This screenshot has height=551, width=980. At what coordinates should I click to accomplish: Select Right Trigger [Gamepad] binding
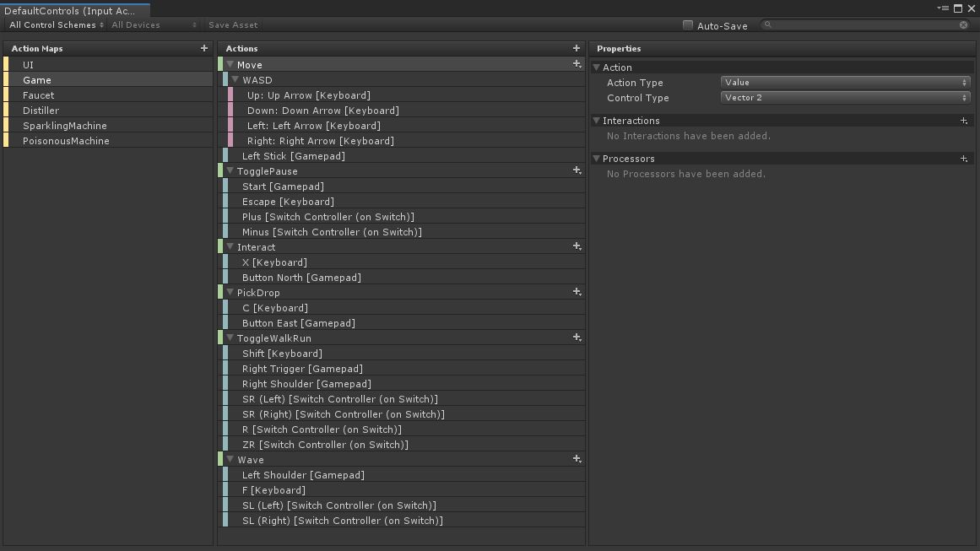point(403,369)
